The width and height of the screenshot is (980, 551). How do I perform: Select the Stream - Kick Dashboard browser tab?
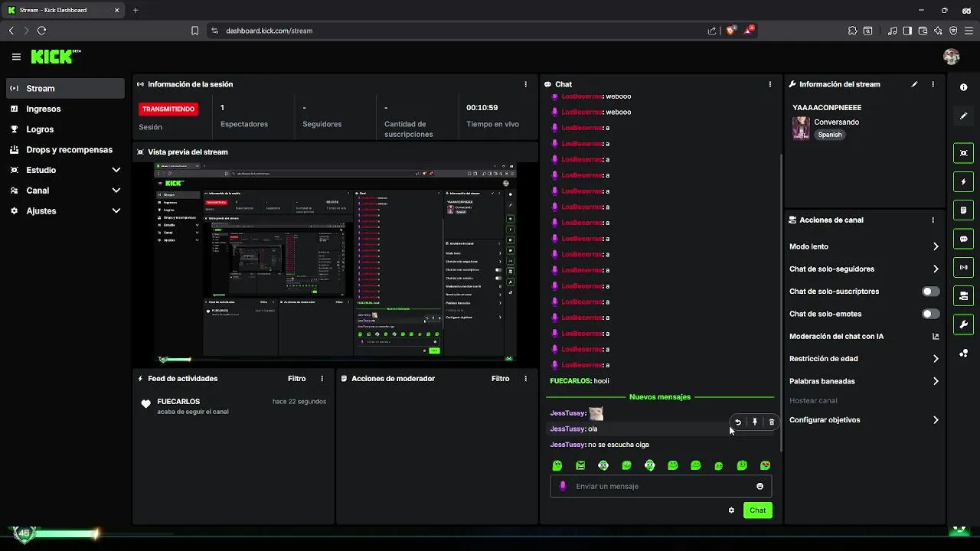[x=63, y=10]
